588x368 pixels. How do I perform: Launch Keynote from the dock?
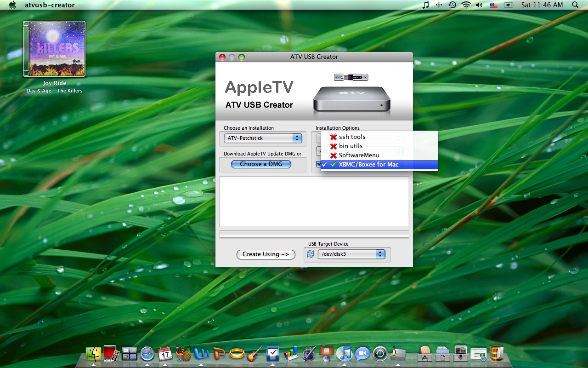click(326, 353)
